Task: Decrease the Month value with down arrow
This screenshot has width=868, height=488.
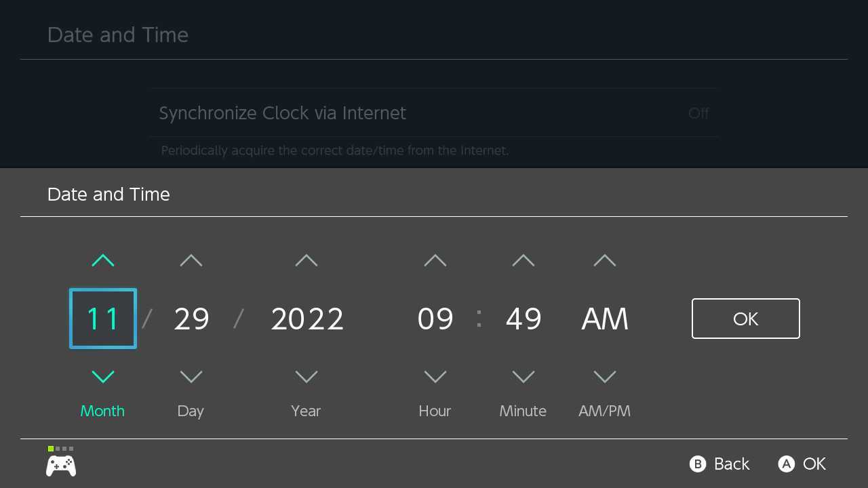Action: coord(103,377)
